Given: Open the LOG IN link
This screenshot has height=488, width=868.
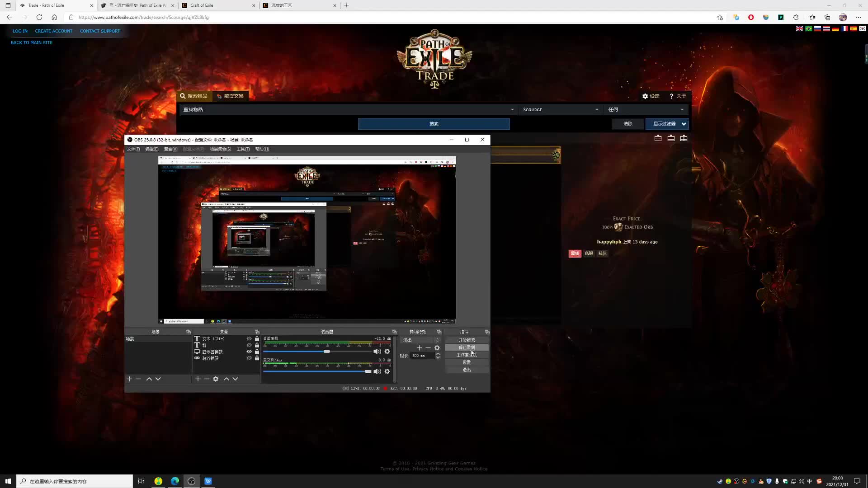Looking at the screenshot, I should coord(20,31).
